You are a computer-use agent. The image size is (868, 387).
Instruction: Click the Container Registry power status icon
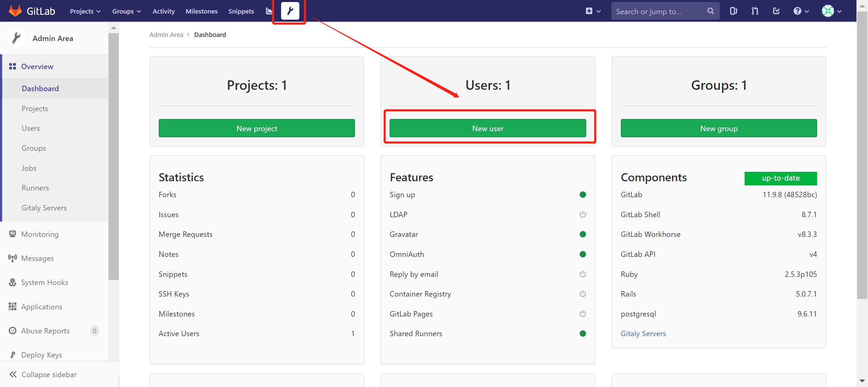[x=583, y=294]
